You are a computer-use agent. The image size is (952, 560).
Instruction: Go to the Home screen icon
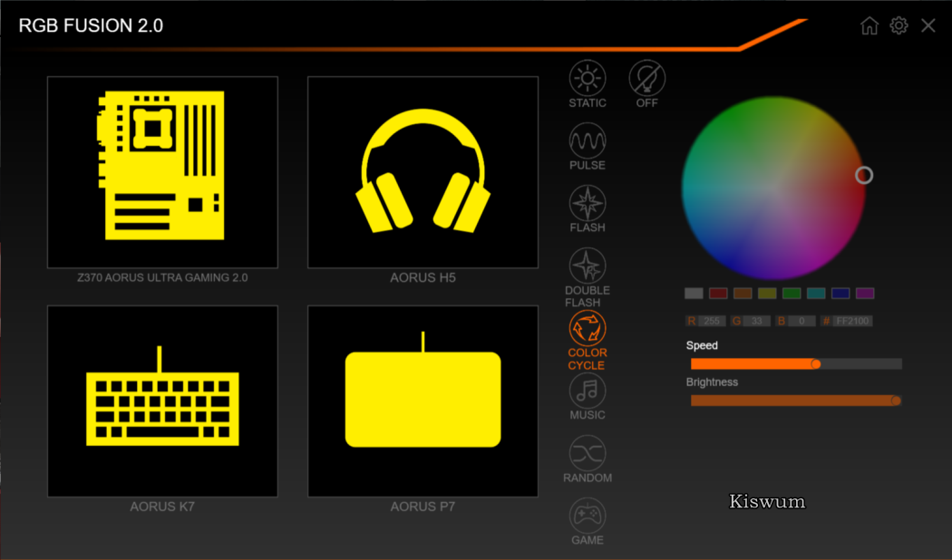pos(869,25)
